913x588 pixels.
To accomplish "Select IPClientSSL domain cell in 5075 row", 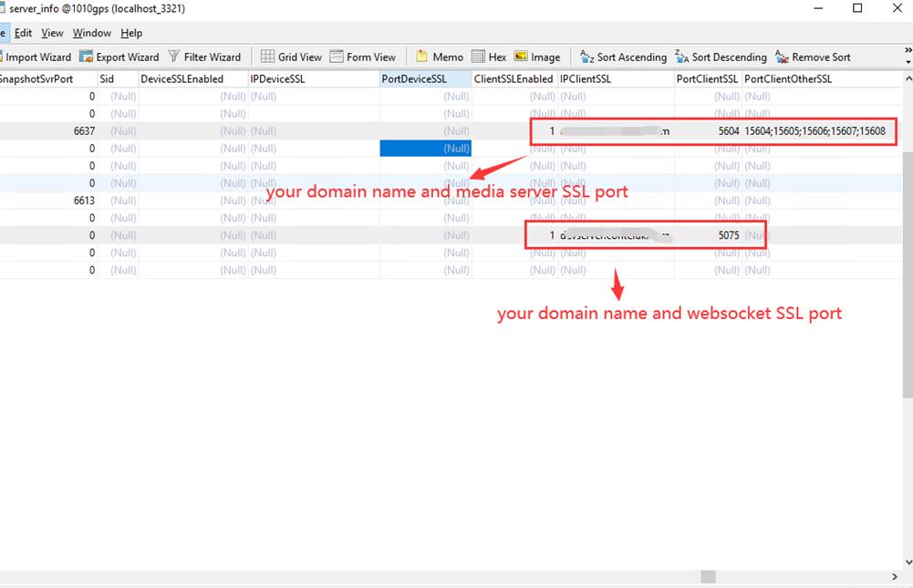I will click(616, 235).
